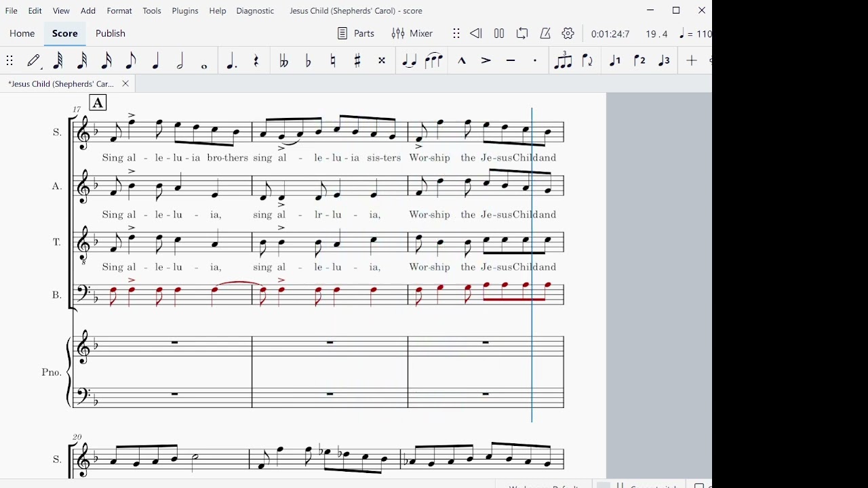This screenshot has width=868, height=488.
Task: Toggle augmentation dot
Action: [231, 61]
